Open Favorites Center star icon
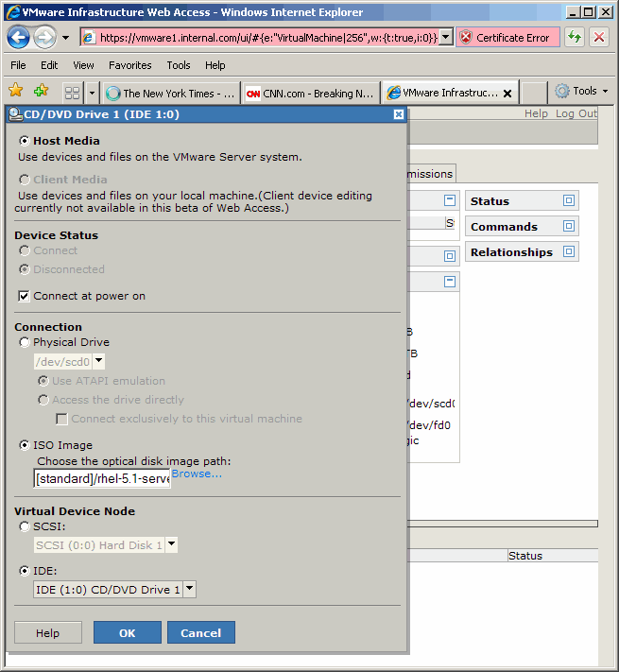Screen dimensions: 619x672 point(16,92)
